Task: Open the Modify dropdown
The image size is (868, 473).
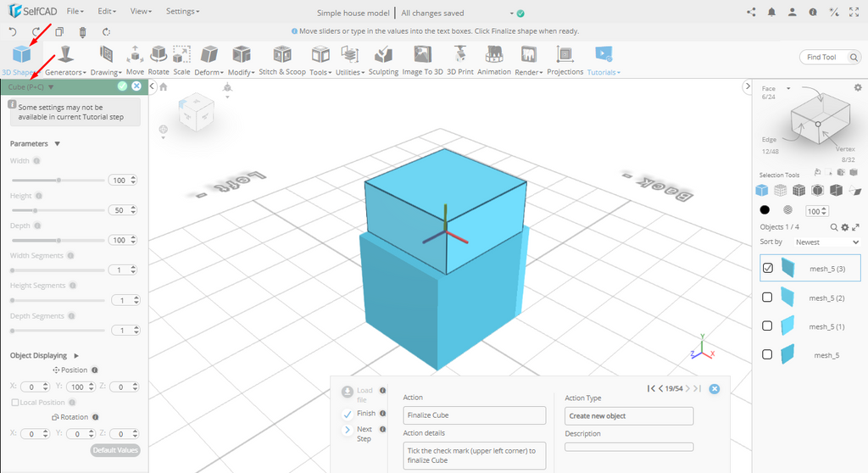Action: click(242, 60)
